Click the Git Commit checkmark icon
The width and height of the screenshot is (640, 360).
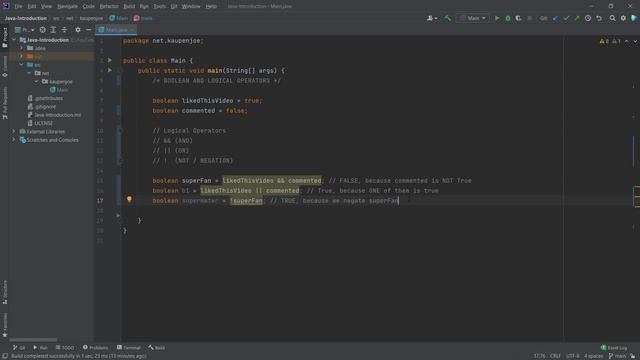(x=566, y=18)
